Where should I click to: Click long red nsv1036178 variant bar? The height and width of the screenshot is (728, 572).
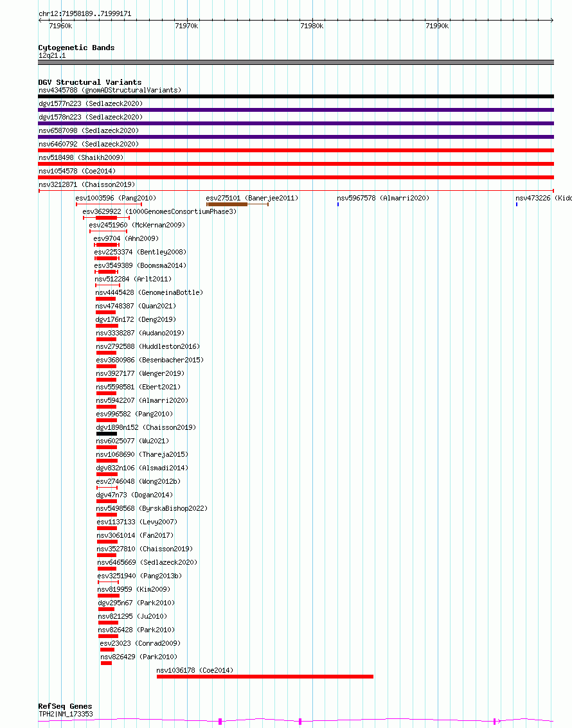(x=265, y=676)
